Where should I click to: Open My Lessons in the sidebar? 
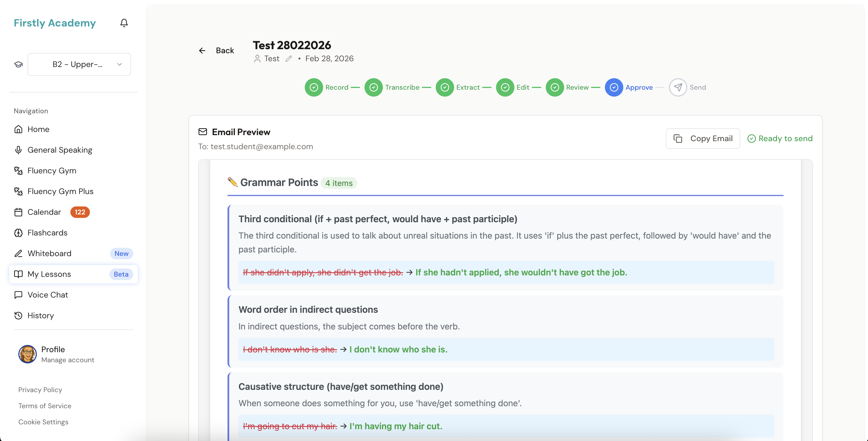tap(49, 274)
